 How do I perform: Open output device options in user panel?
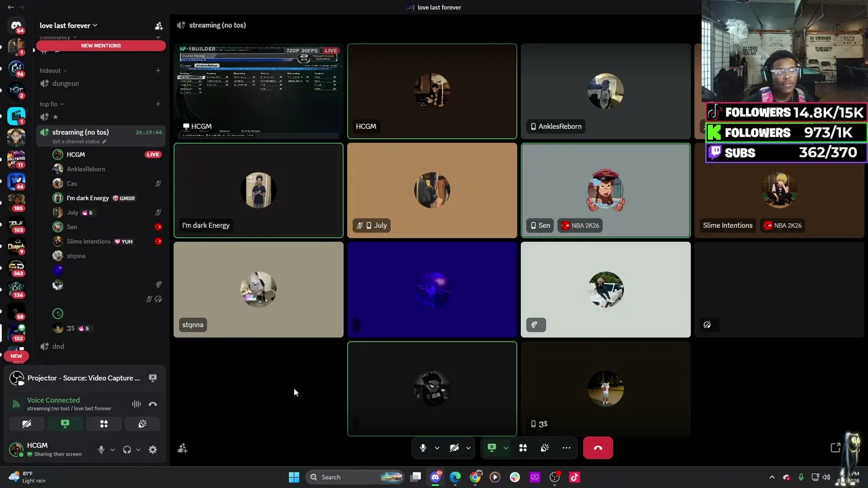[138, 449]
